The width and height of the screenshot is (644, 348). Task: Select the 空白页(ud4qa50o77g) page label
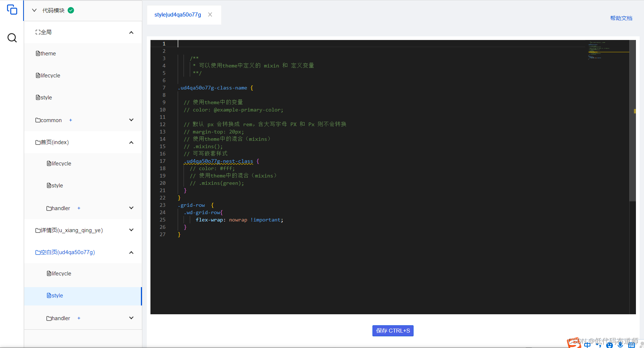click(x=68, y=252)
